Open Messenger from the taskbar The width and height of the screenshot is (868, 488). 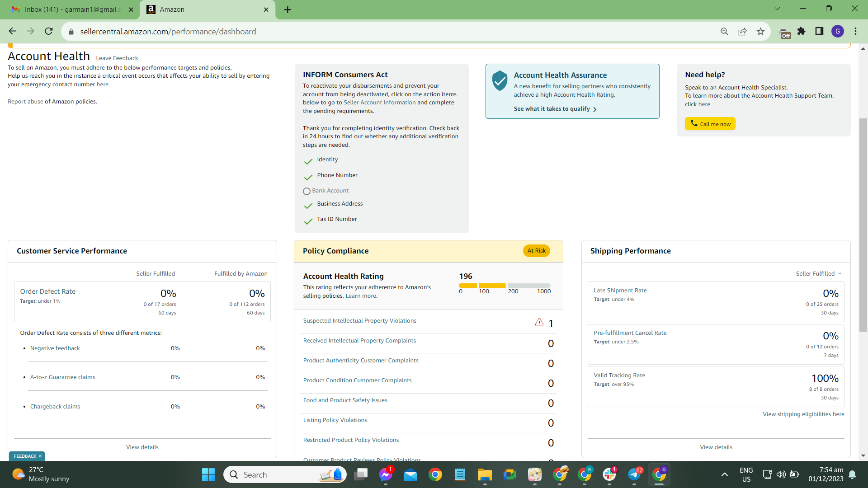click(x=386, y=474)
